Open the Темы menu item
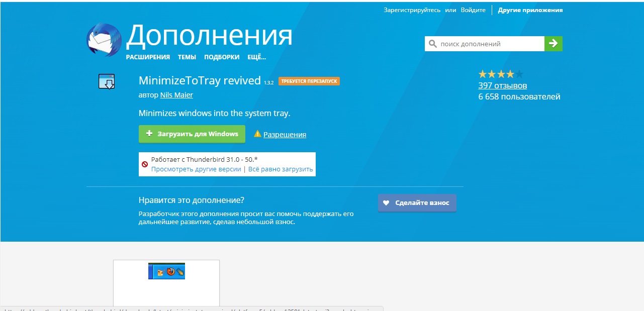Screen dimensions: 644x311 187,57
